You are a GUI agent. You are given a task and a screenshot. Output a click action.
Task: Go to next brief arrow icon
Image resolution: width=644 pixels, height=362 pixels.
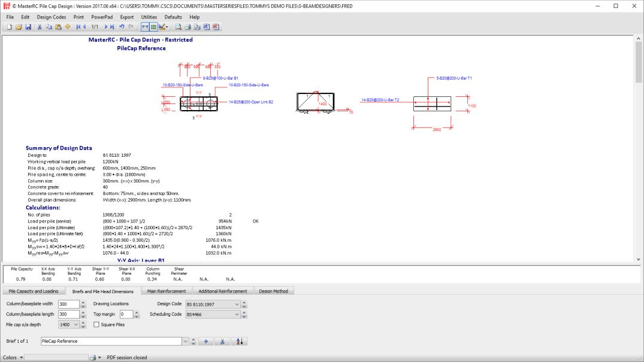(x=105, y=27)
